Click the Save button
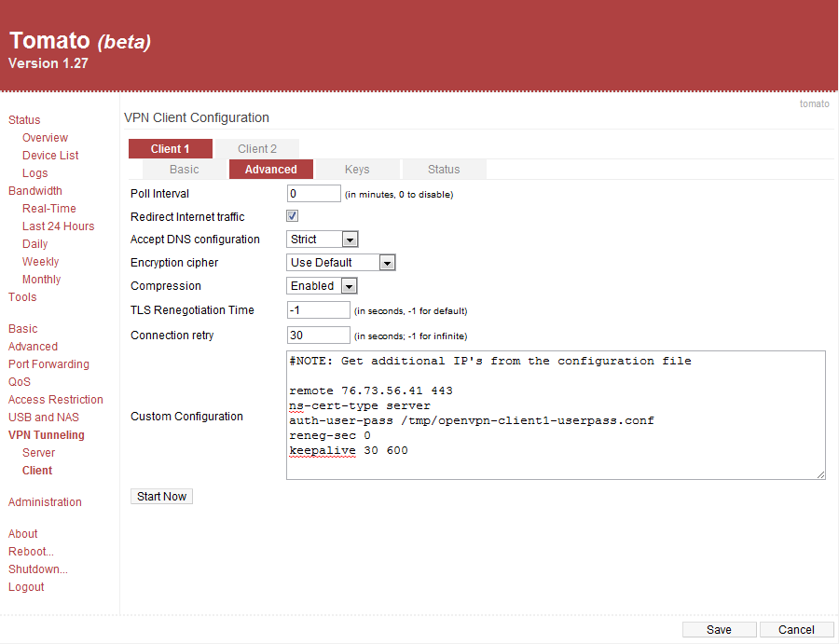The height and width of the screenshot is (644, 839). pyautogui.click(x=719, y=630)
